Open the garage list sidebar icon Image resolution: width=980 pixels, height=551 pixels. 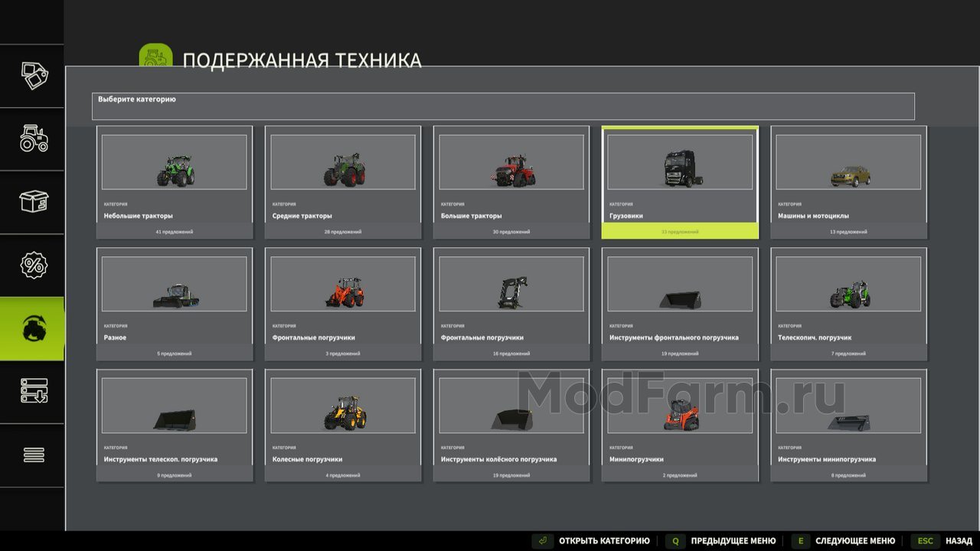pyautogui.click(x=32, y=392)
